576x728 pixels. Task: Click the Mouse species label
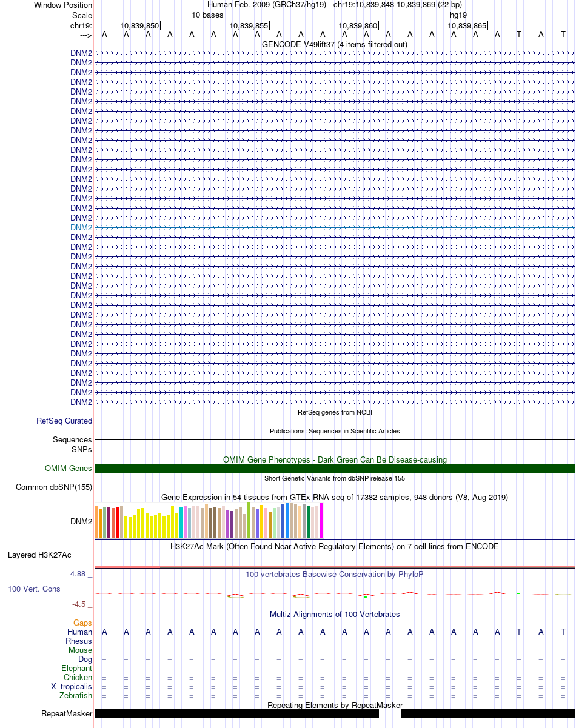pyautogui.click(x=81, y=650)
